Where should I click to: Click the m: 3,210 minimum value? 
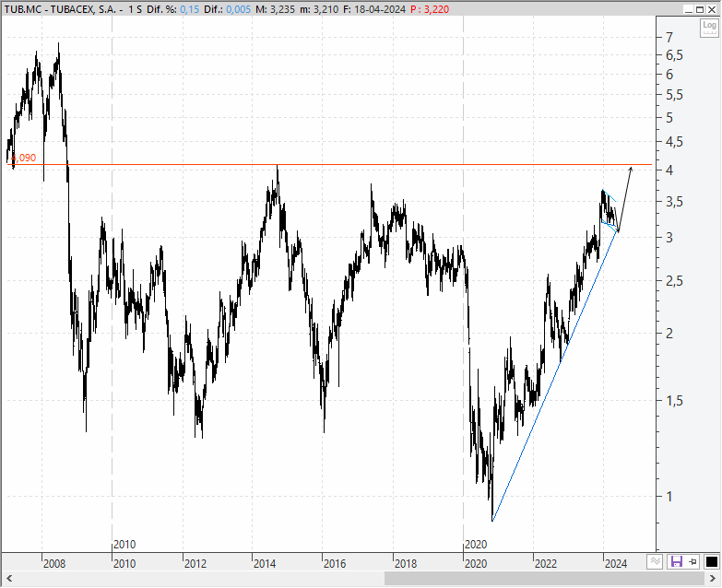[319, 9]
